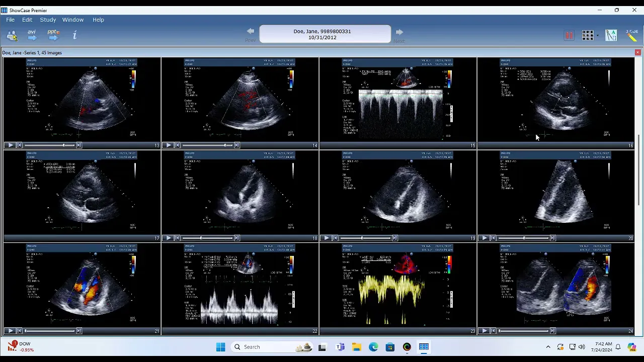Close the Doe, Jane Series 1 panel

637,52
